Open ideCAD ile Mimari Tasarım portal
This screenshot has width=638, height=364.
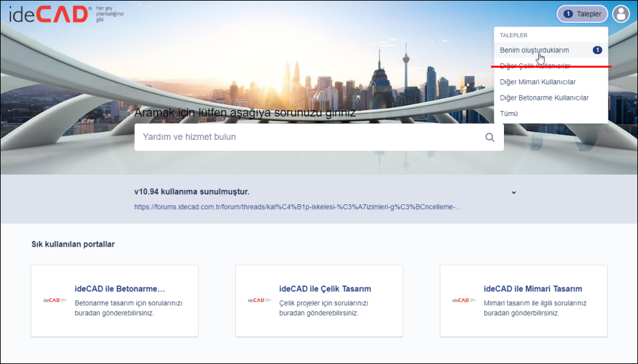tap(533, 289)
